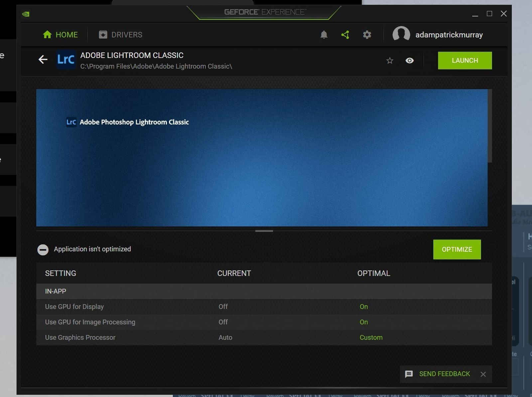Viewport: 532px width, 397px height.
Task: Click the IN-APP section row
Action: pyautogui.click(x=264, y=291)
